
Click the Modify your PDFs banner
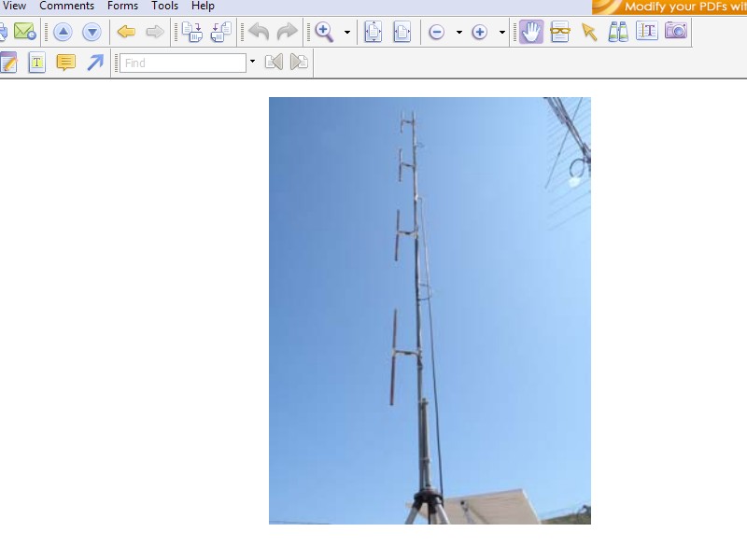pos(669,7)
